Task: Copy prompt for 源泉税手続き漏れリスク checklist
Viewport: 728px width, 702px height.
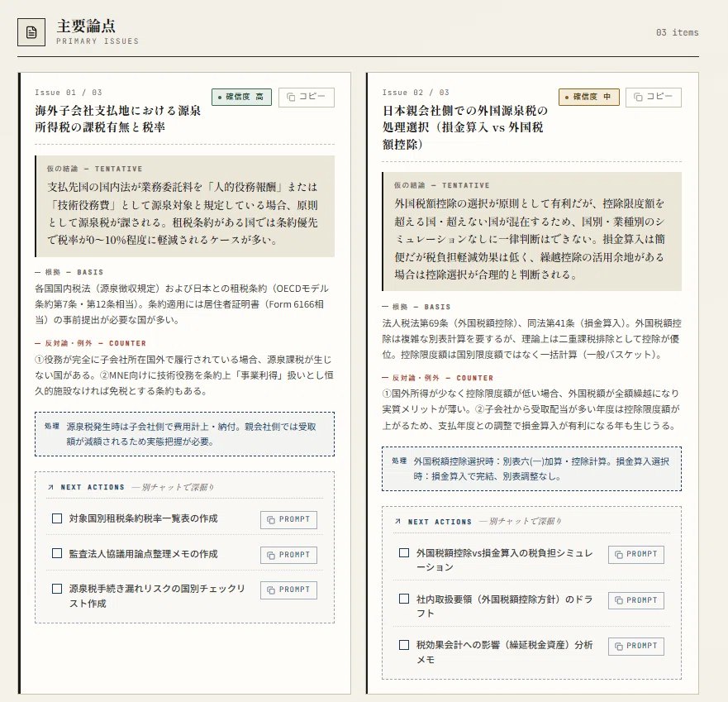Action: pos(288,590)
